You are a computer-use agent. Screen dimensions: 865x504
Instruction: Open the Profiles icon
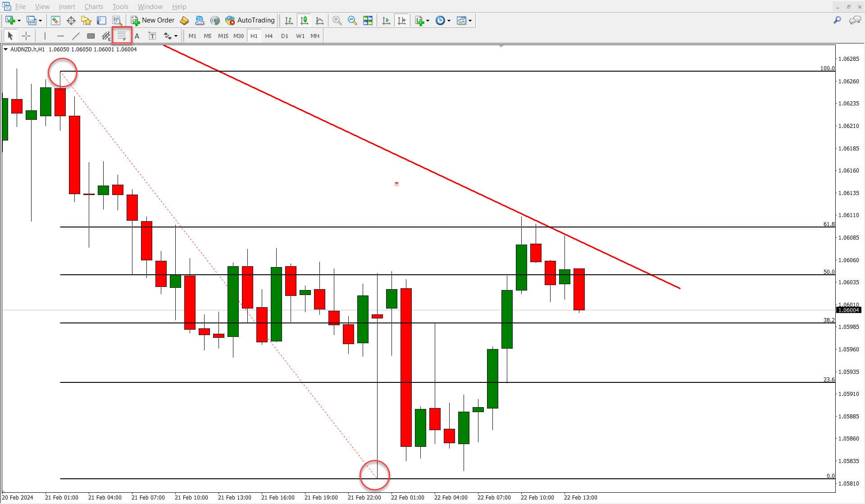(31, 20)
